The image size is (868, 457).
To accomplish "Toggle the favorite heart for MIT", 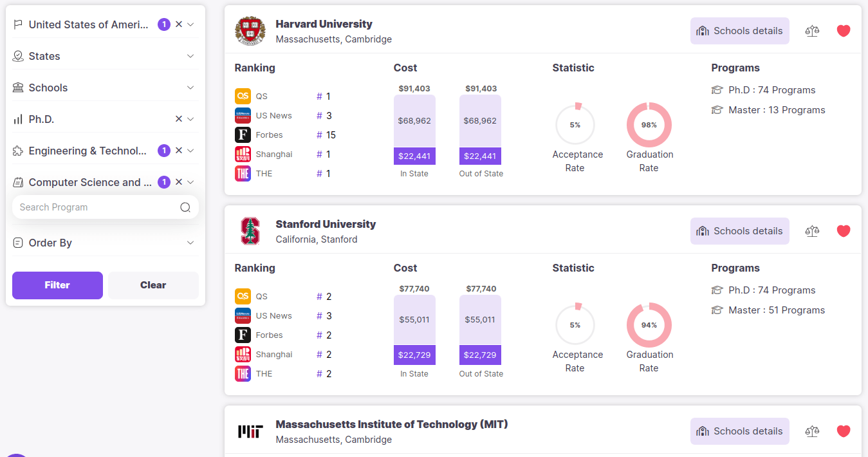I will click(x=843, y=431).
